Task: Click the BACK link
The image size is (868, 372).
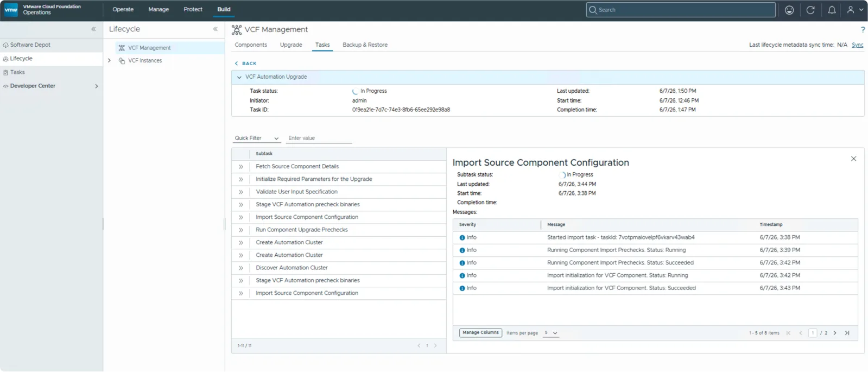Action: click(x=245, y=64)
